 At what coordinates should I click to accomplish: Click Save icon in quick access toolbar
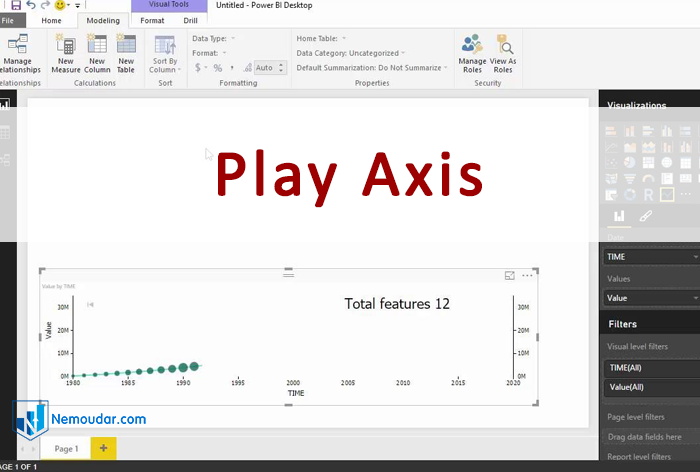pyautogui.click(x=16, y=5)
